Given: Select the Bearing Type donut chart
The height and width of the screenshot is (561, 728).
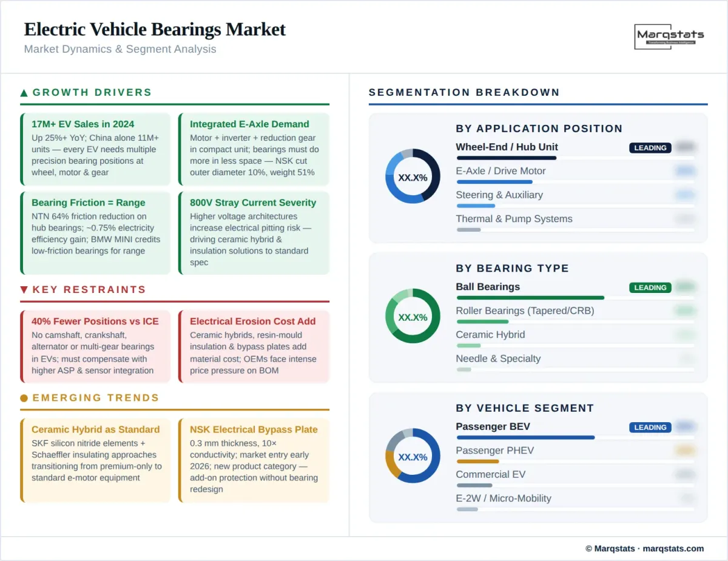Looking at the screenshot, I should pyautogui.click(x=413, y=317).
